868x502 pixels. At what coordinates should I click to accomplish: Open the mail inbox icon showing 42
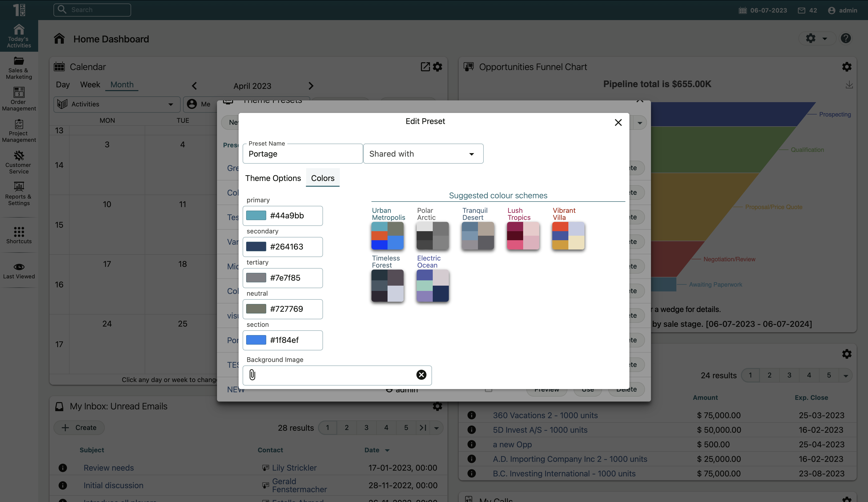click(801, 10)
